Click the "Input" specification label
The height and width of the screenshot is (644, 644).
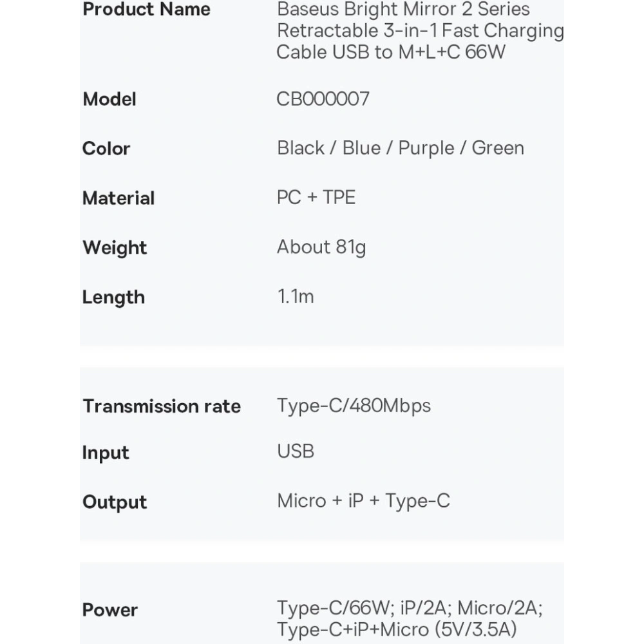coord(106,453)
